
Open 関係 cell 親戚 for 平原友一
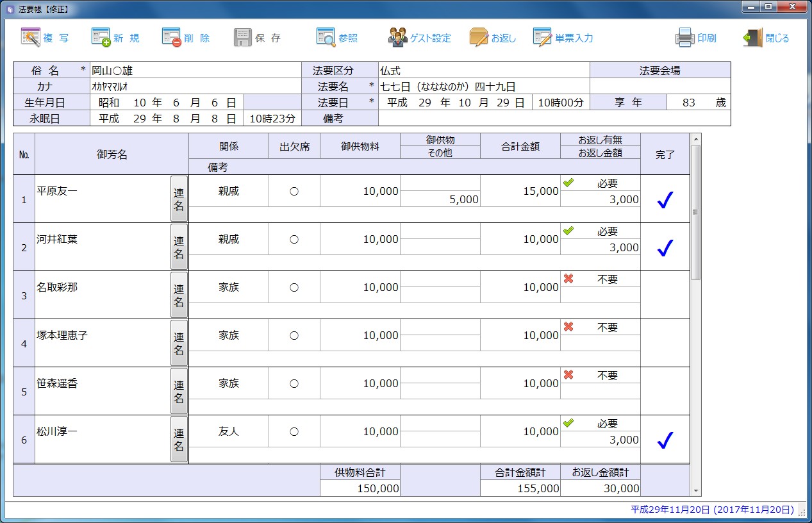pos(229,191)
